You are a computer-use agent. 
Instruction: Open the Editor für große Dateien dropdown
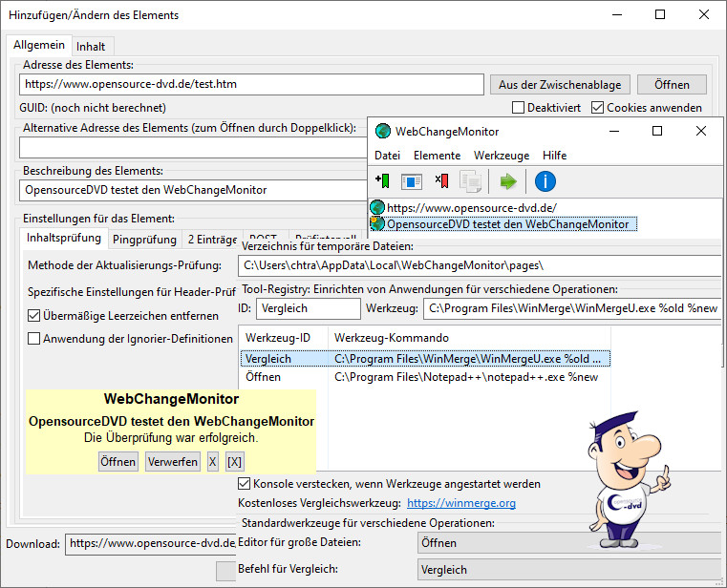coord(569,543)
